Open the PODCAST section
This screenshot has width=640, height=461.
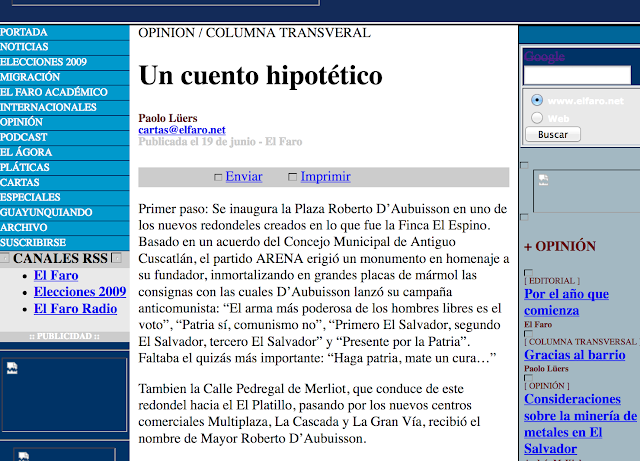pyautogui.click(x=24, y=137)
